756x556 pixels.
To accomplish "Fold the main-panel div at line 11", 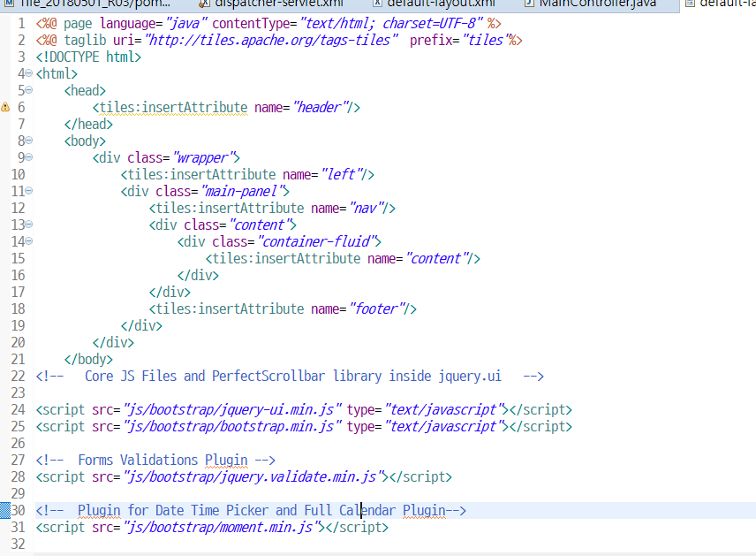I will pyautogui.click(x=28, y=191).
